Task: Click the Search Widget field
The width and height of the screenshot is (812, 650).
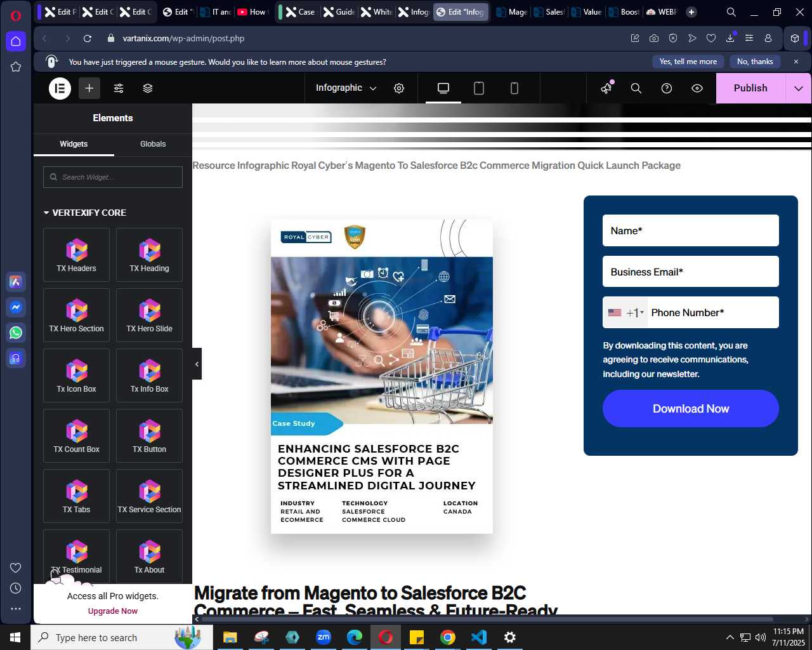Action: (113, 177)
